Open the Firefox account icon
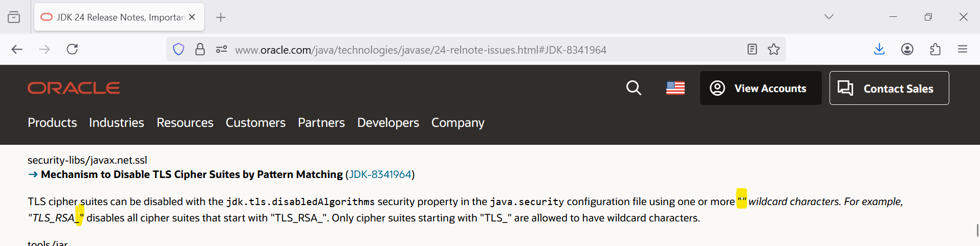This screenshot has height=246, width=980. tap(907, 49)
